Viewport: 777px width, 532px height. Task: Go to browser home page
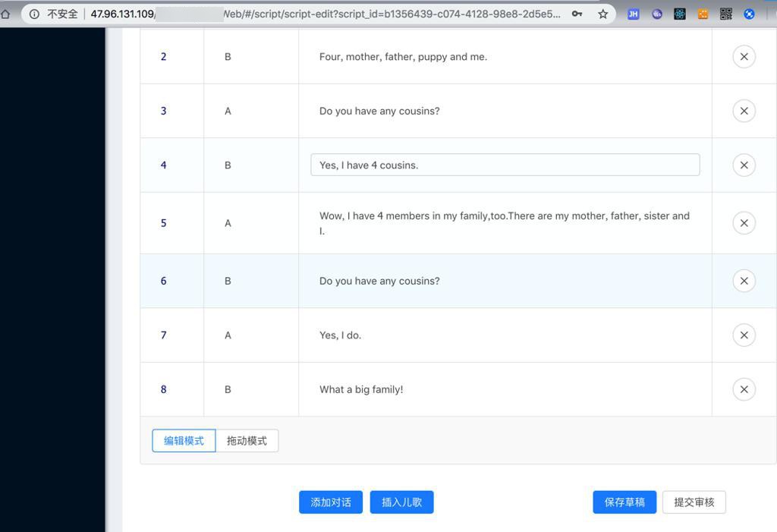5,14
